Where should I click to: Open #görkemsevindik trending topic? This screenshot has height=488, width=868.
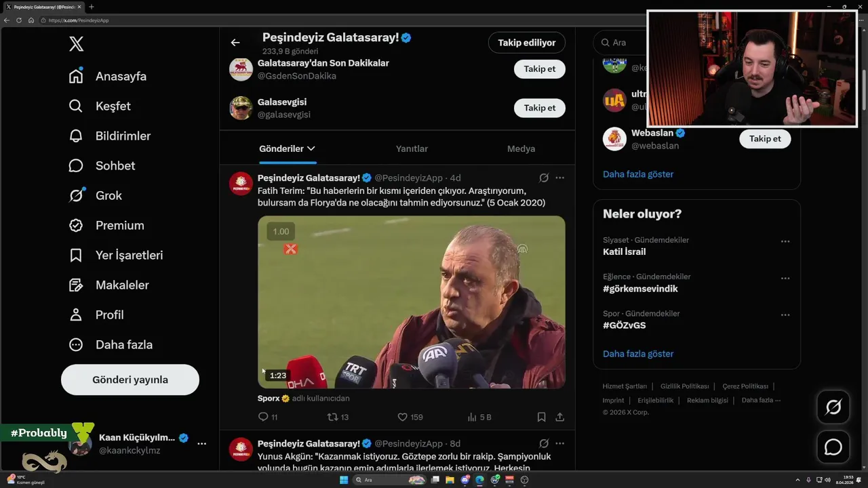[x=640, y=289]
